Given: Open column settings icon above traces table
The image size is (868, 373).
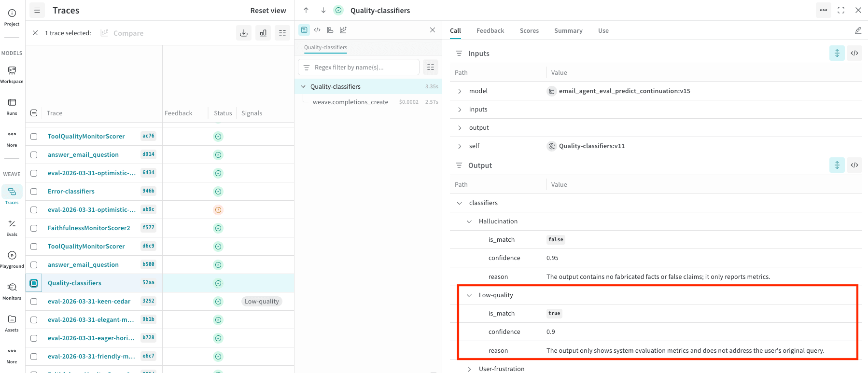Looking at the screenshot, I should click(282, 33).
